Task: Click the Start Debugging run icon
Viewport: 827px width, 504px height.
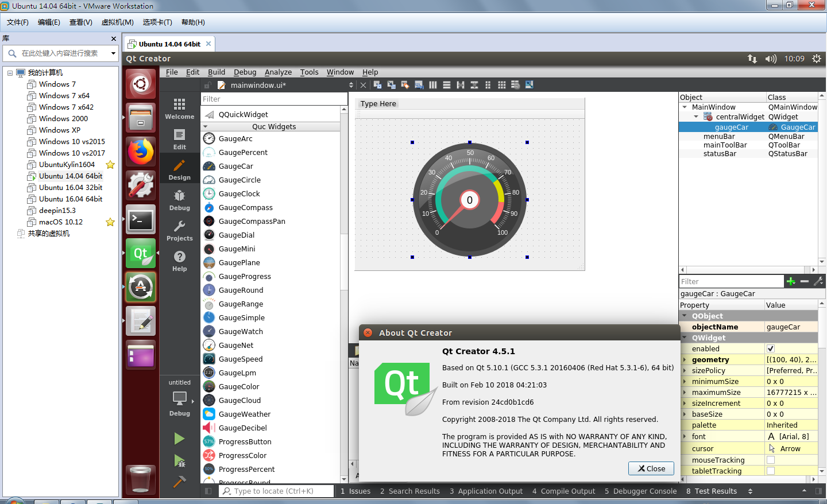Action: point(179,460)
